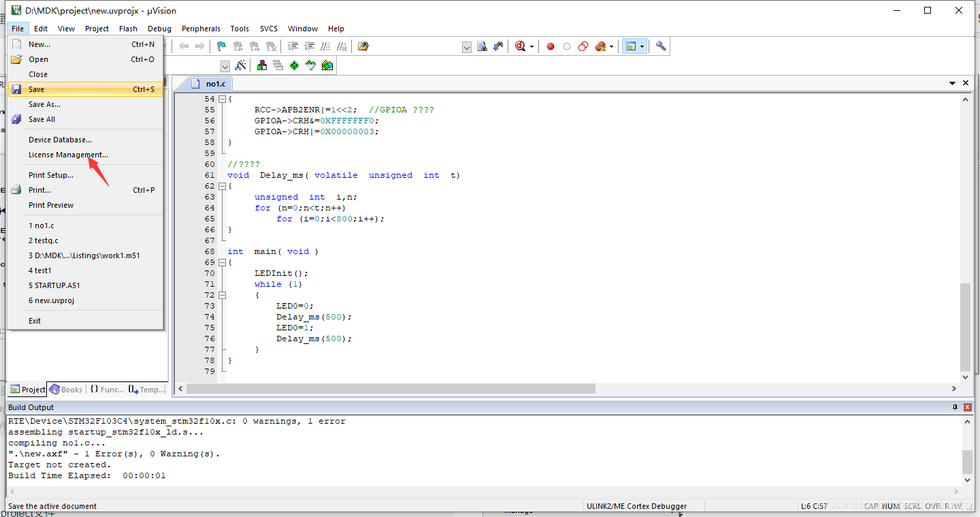Switch to the Func... panel tab
This screenshot has width=980, height=517.
click(107, 390)
